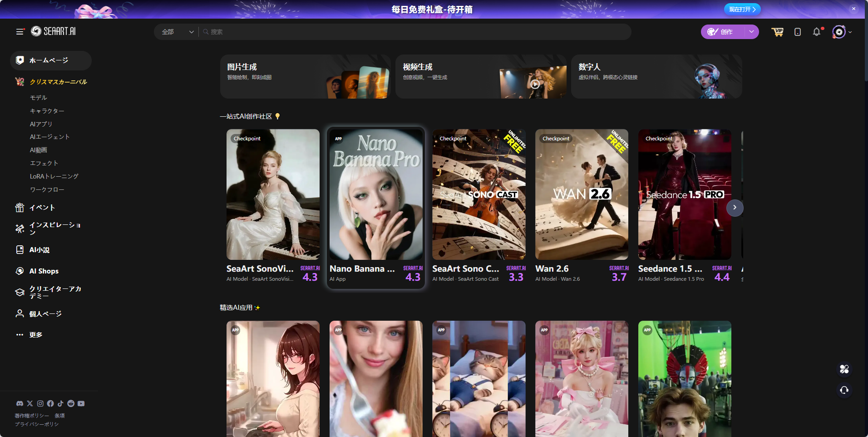Open the プライバシーポリシー link
Viewport: 868px width, 437px height.
click(37, 424)
